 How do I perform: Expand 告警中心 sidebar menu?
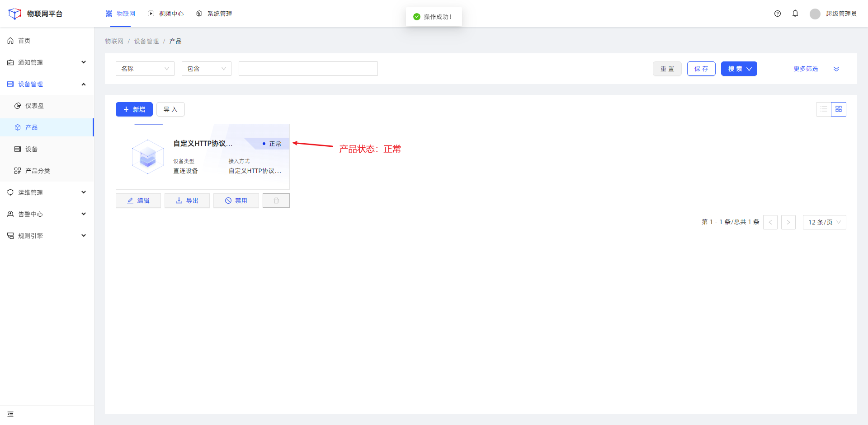click(x=47, y=214)
